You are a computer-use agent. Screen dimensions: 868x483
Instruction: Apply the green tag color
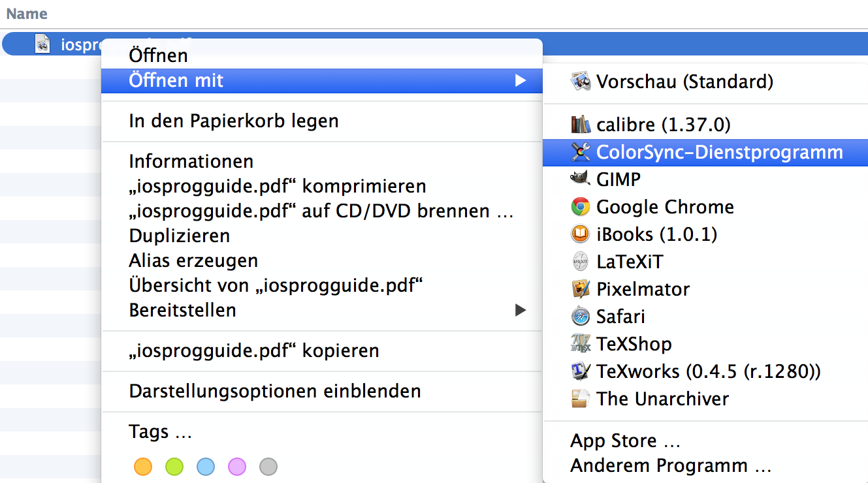point(174,467)
